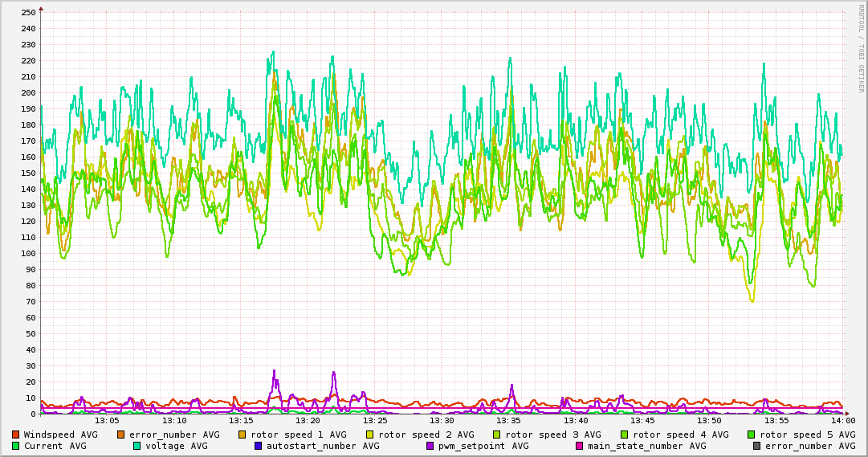Select the 'rotor speed 5 AVG' label
Viewport: 868px width, 457px height.
(808, 435)
